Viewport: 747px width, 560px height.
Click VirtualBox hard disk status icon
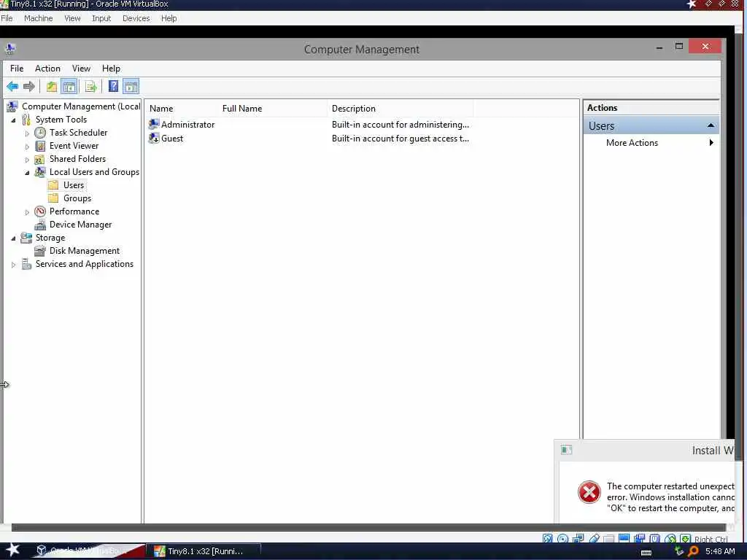[x=547, y=539]
